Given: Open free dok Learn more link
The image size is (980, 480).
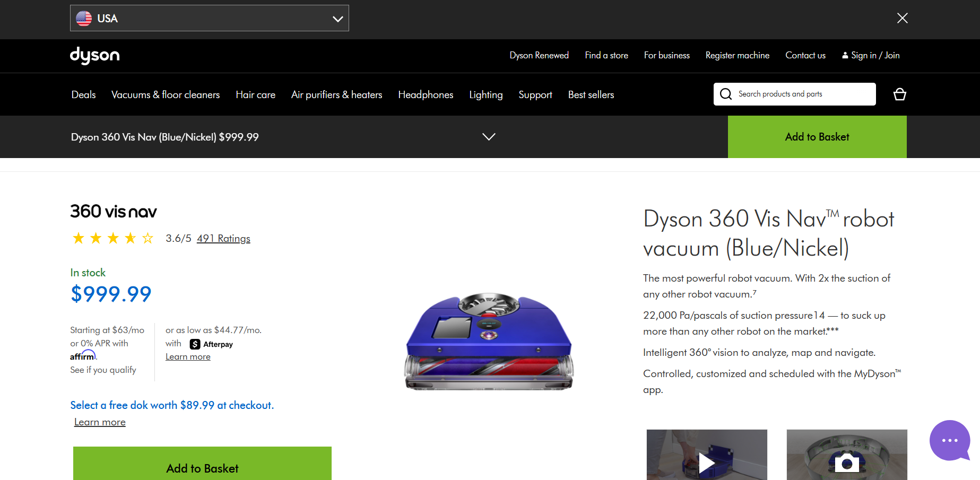Looking at the screenshot, I should tap(100, 422).
